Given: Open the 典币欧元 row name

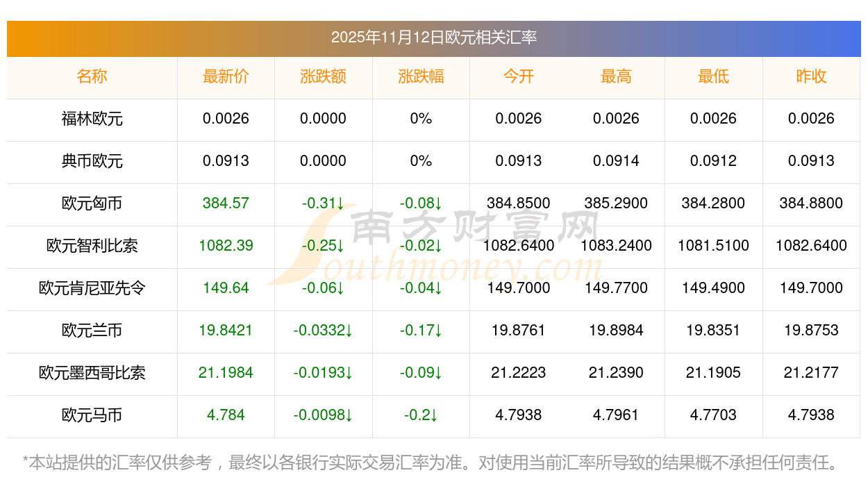Looking at the screenshot, I should pos(92,161).
